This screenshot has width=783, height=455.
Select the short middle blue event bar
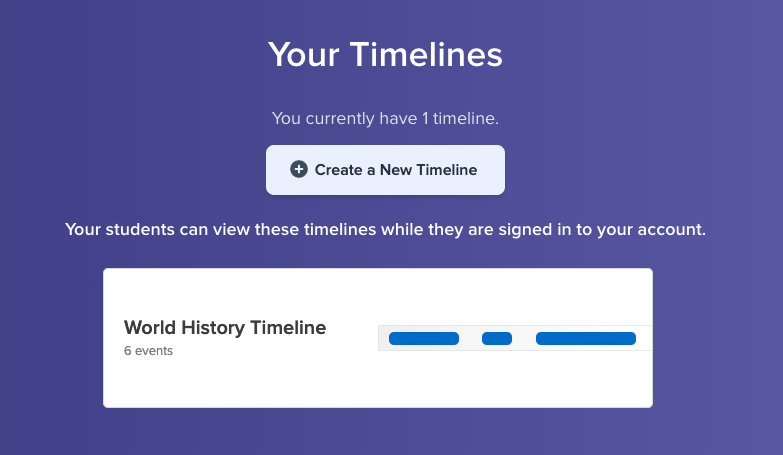497,338
